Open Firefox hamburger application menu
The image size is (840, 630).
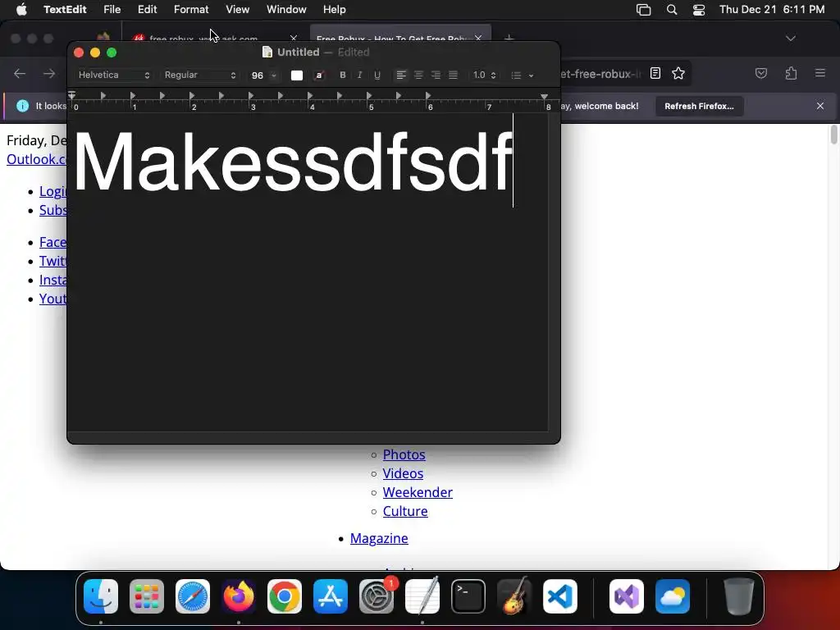pyautogui.click(x=820, y=73)
